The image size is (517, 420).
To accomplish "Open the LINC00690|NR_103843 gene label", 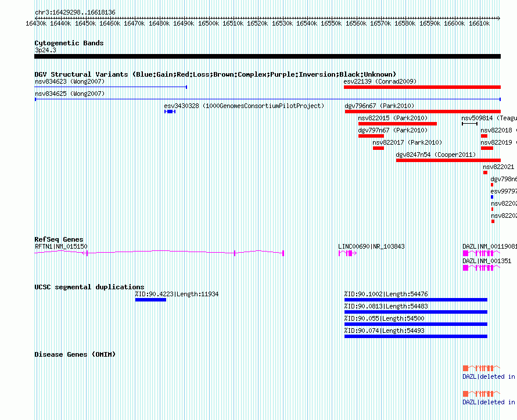I will (x=372, y=246).
